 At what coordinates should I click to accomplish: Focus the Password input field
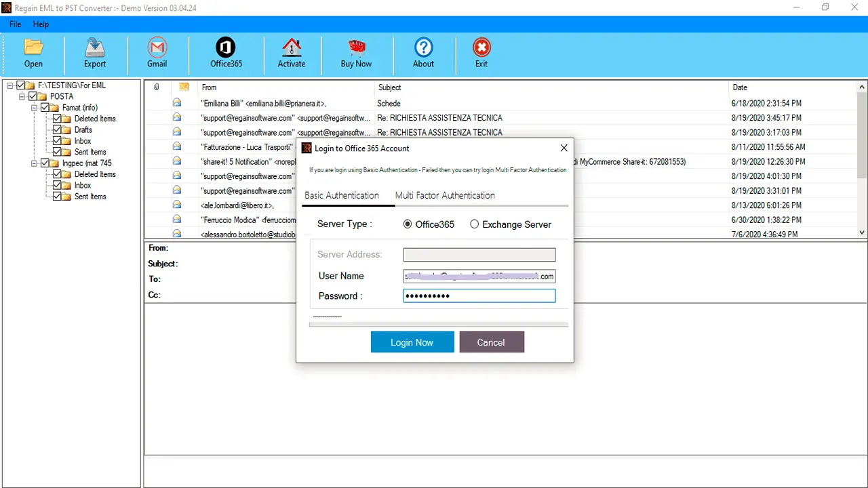click(x=479, y=296)
